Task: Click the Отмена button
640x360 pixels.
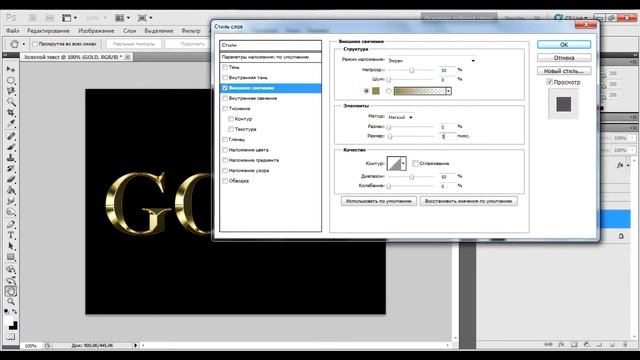Action: pyautogui.click(x=564, y=58)
